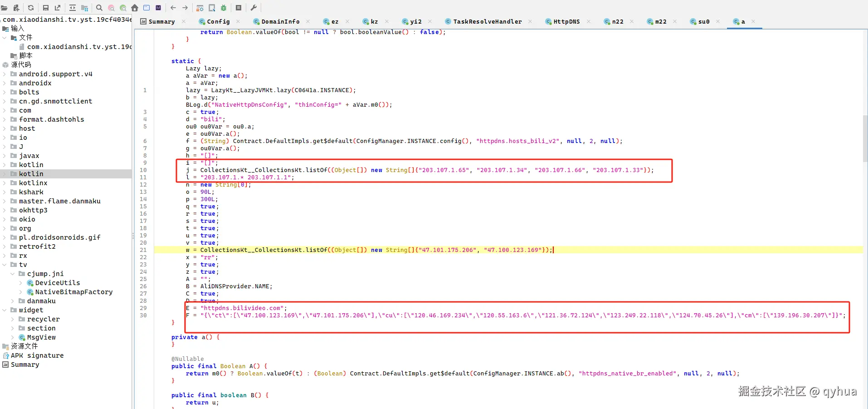The height and width of the screenshot is (409, 868).
Task: Navigate forward with the right arrow
Action: pos(185,8)
